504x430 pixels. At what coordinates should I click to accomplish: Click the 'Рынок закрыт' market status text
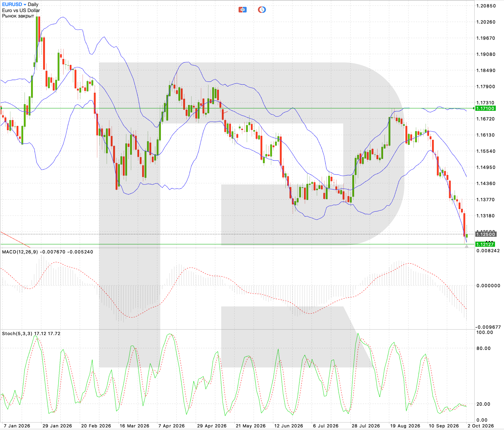(18, 16)
